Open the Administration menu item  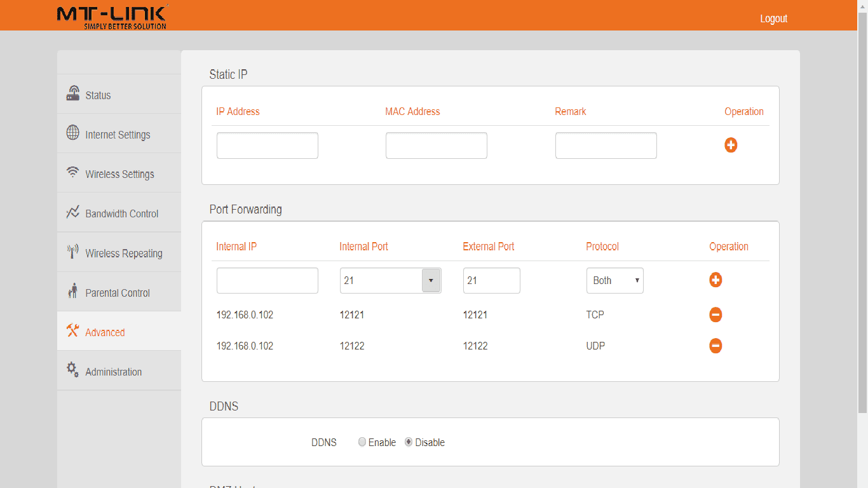(x=119, y=370)
